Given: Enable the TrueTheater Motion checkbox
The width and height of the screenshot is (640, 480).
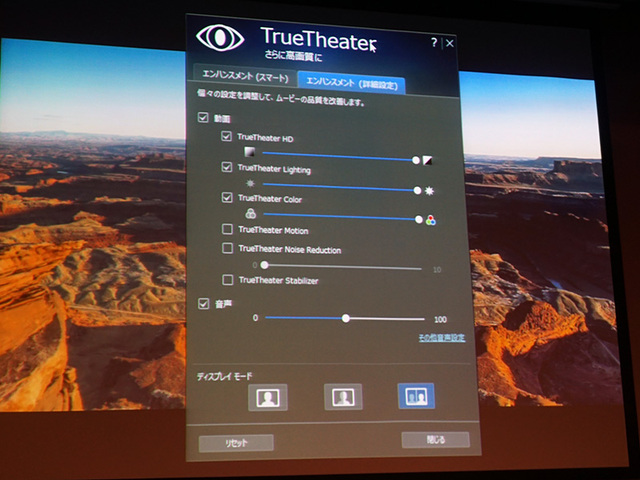Looking at the screenshot, I should coord(227,229).
